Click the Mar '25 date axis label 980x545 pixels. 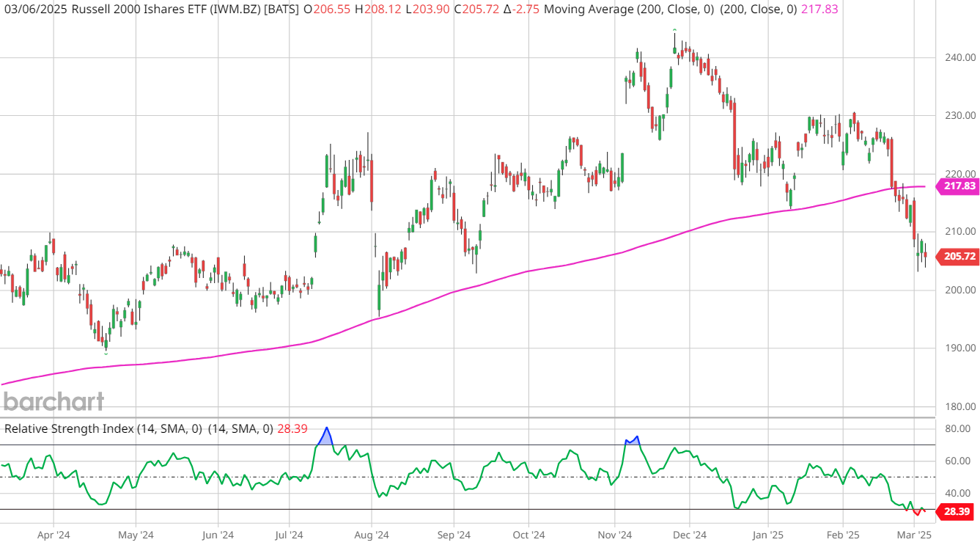point(914,535)
